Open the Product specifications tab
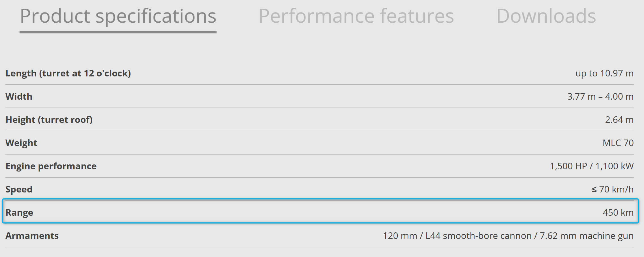The image size is (644, 257). (118, 16)
